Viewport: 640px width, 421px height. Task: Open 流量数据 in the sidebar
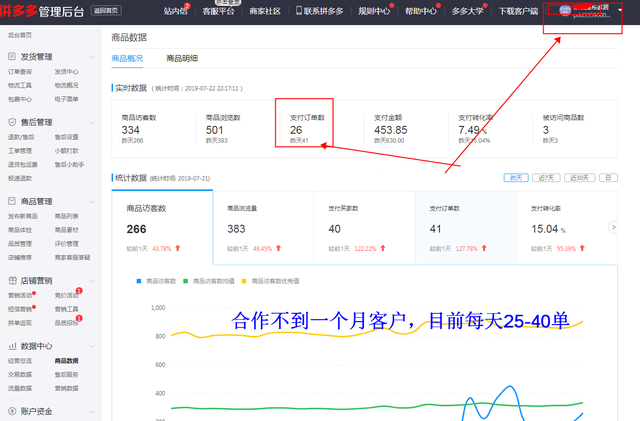point(20,388)
